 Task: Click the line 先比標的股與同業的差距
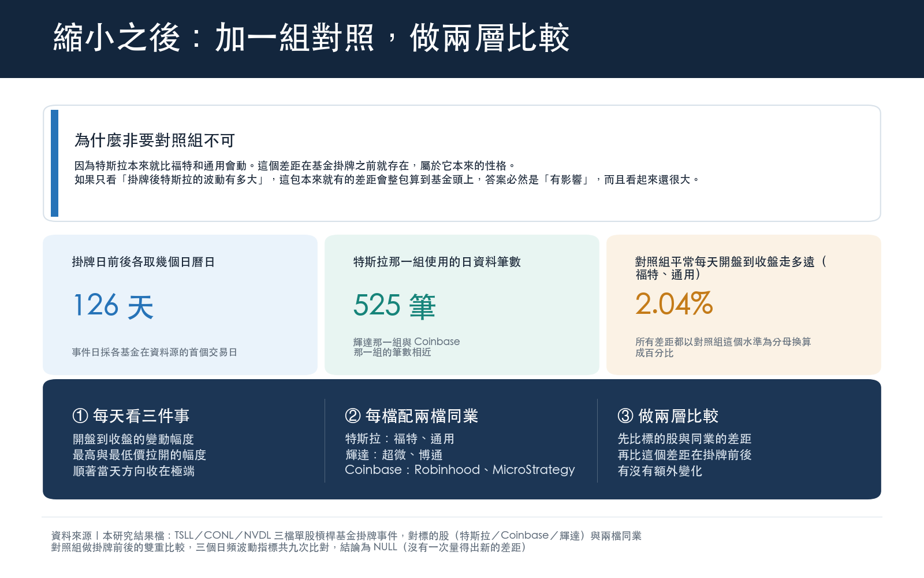(684, 439)
